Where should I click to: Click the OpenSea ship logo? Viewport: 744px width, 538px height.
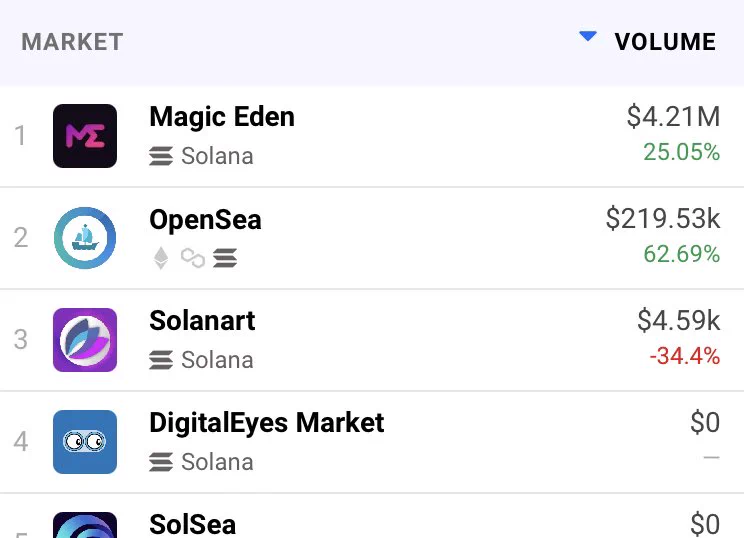[85, 238]
